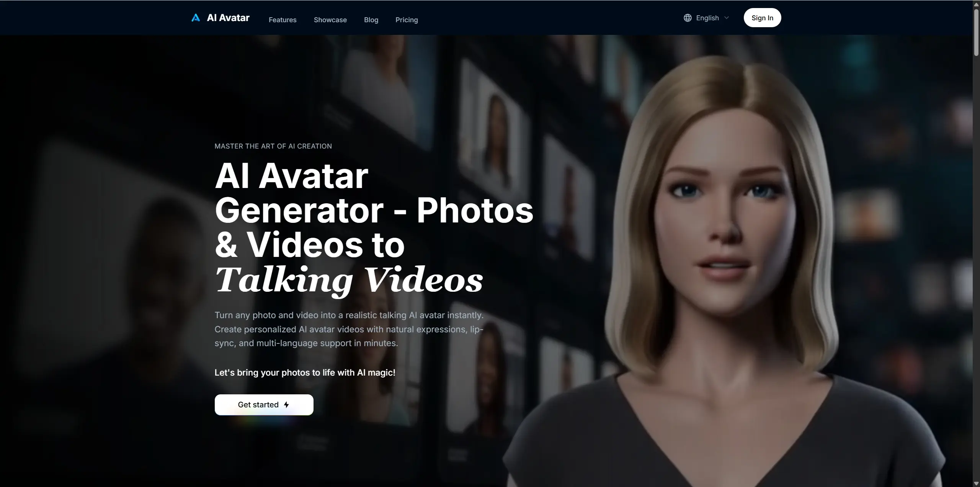Open the Blog page
This screenshot has width=980, height=487.
[371, 20]
